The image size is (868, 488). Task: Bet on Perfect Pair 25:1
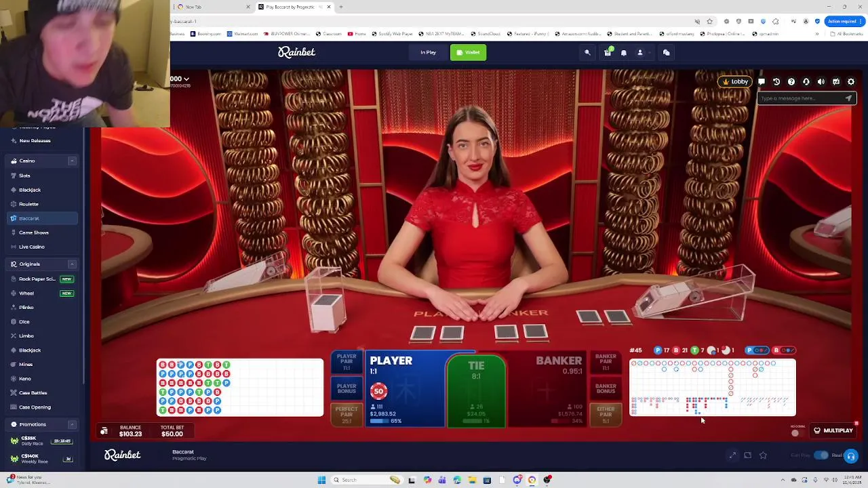347,415
